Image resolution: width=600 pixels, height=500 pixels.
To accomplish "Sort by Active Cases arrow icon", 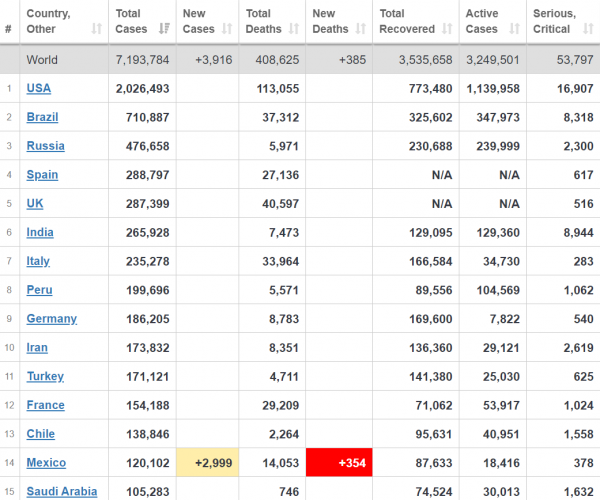I will 514,29.
